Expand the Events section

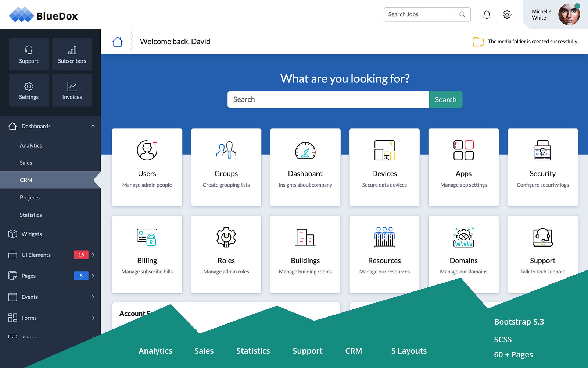coord(94,297)
